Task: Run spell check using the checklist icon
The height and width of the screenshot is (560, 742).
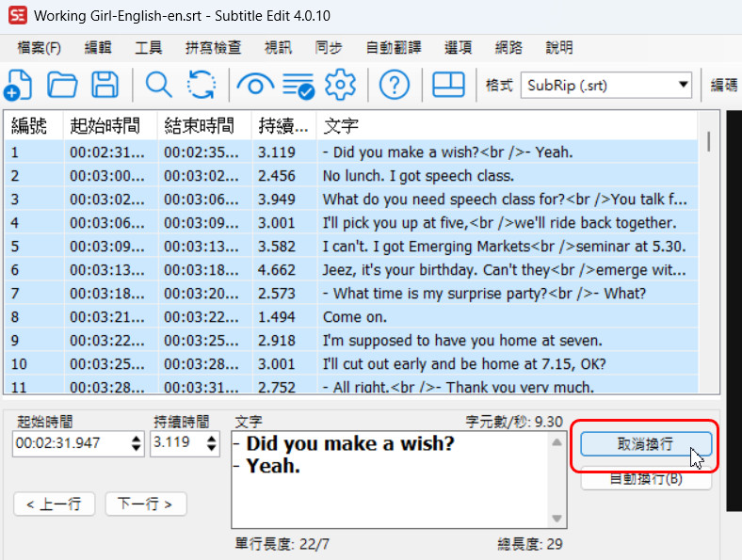Action: click(x=298, y=86)
